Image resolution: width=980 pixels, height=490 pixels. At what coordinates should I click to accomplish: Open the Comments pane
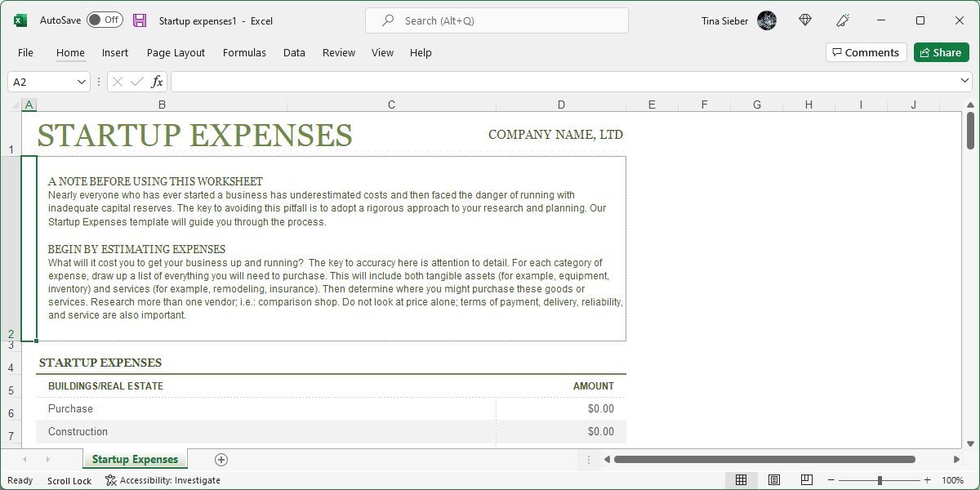866,51
